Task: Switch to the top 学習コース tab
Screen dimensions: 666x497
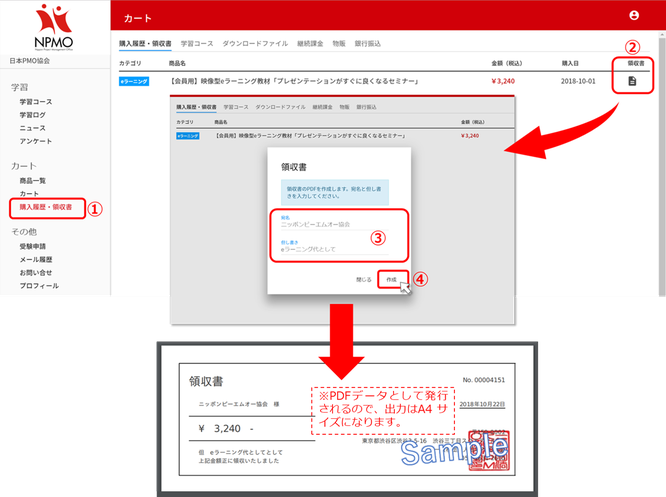Action: click(197, 43)
